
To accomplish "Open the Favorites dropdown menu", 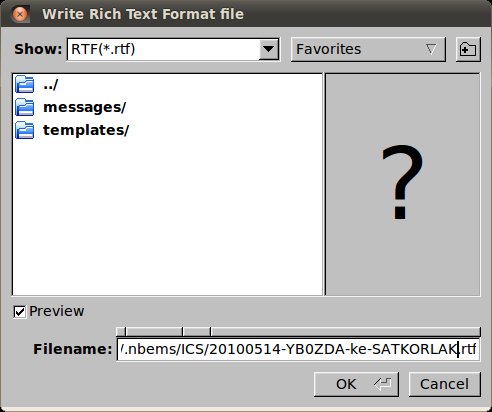I will pyautogui.click(x=368, y=49).
